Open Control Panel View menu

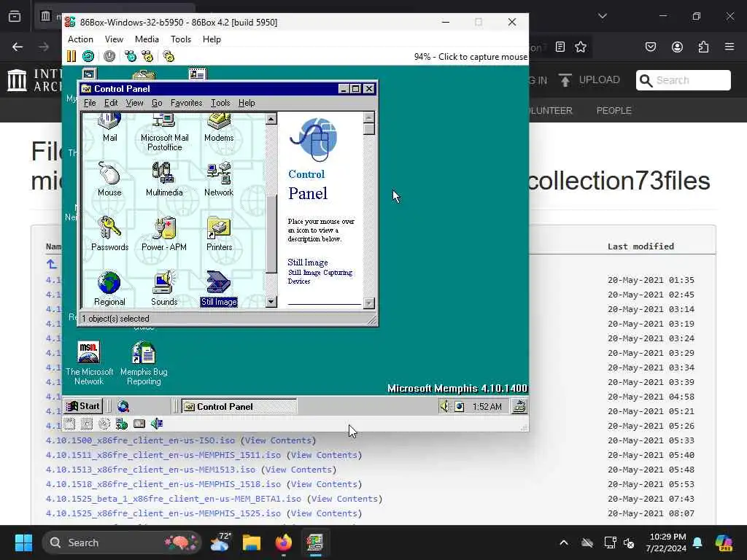point(134,103)
